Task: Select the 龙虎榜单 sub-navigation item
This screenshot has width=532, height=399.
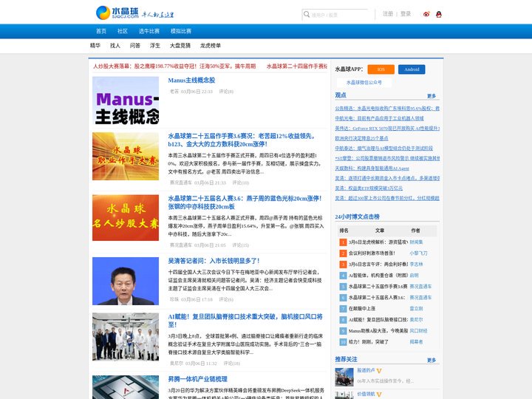Action: pos(211,46)
